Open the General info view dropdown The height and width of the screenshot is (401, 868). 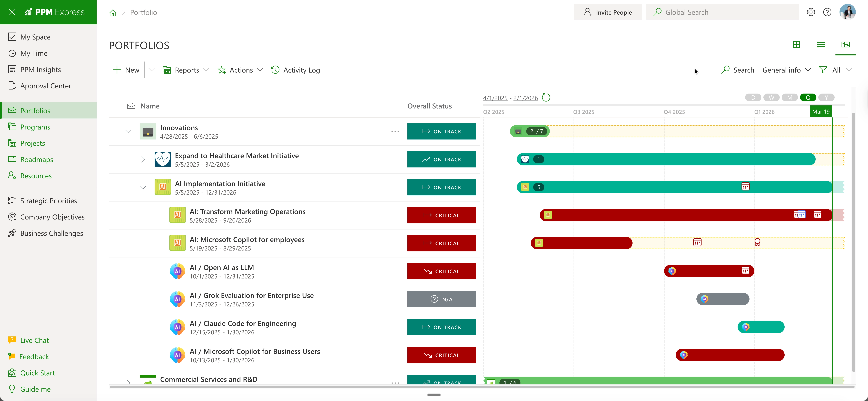[786, 70]
